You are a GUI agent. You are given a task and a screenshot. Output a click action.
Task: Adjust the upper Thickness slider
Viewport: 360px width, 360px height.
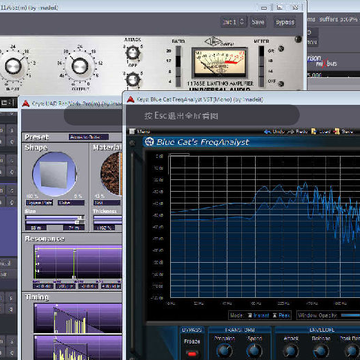(107, 217)
